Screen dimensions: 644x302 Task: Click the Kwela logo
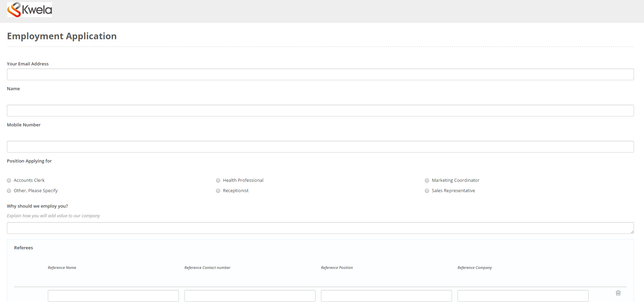pos(30,10)
